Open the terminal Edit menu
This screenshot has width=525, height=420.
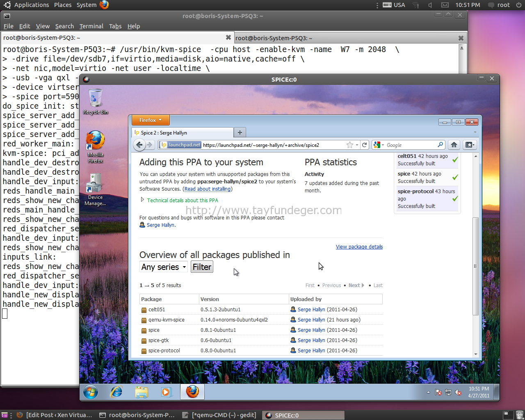click(x=25, y=26)
